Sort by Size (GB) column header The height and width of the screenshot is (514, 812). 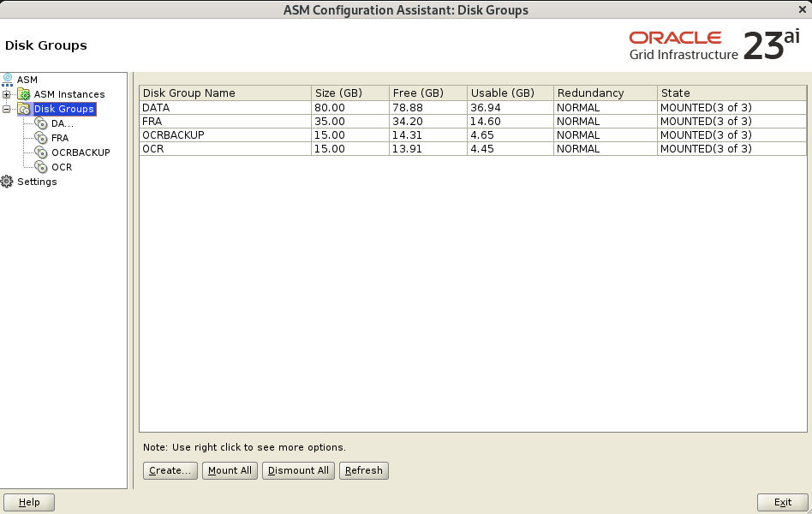350,93
